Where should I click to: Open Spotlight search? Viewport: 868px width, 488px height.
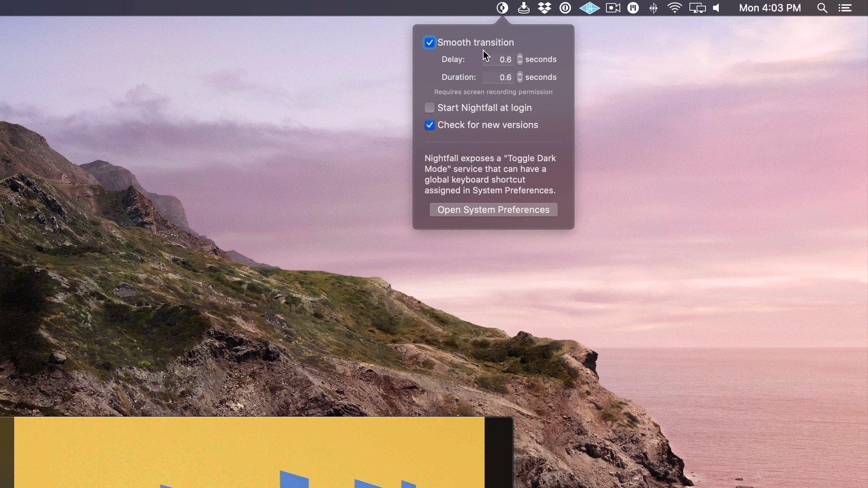coord(822,8)
